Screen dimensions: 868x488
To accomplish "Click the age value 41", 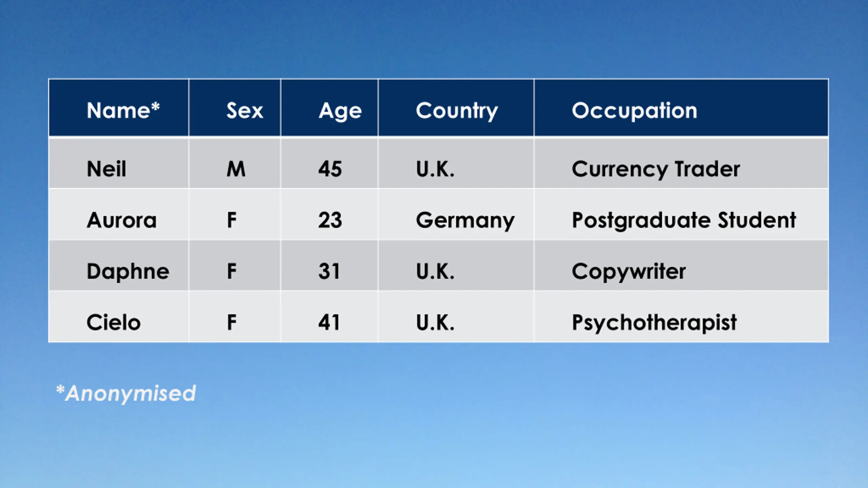I will pyautogui.click(x=329, y=322).
